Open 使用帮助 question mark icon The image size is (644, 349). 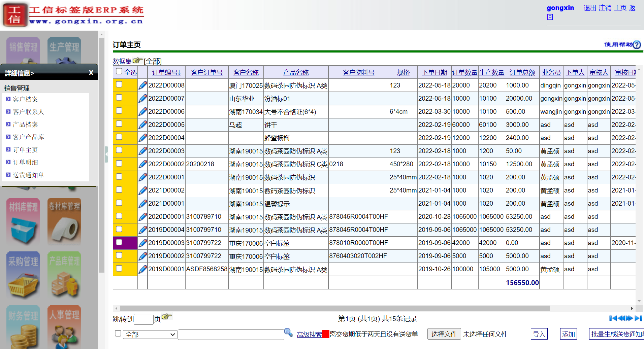(637, 44)
